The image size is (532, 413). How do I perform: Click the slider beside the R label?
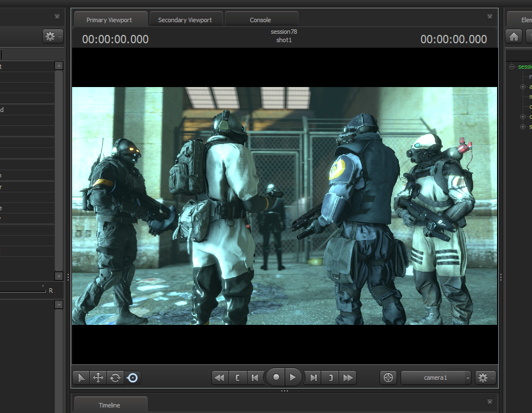pos(23,290)
